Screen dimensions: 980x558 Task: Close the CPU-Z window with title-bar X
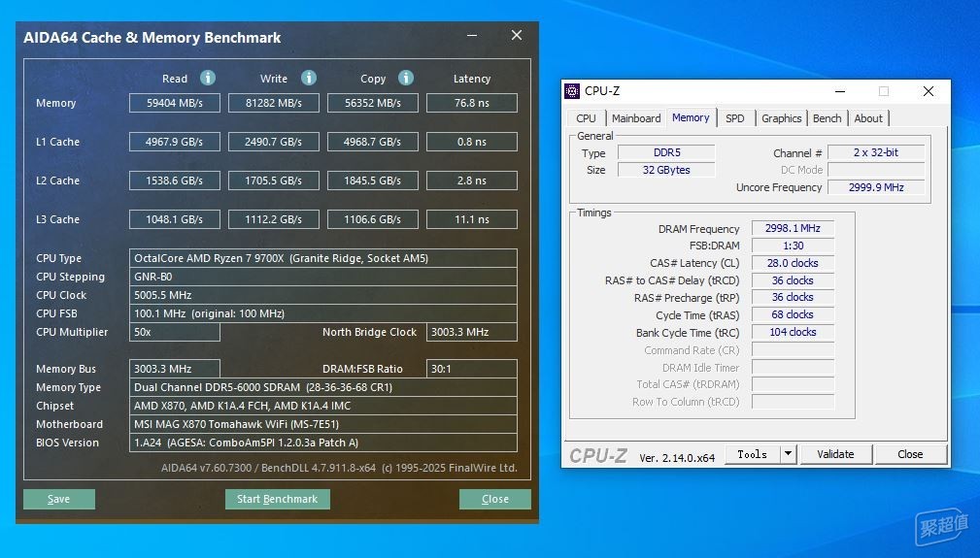coord(929,92)
